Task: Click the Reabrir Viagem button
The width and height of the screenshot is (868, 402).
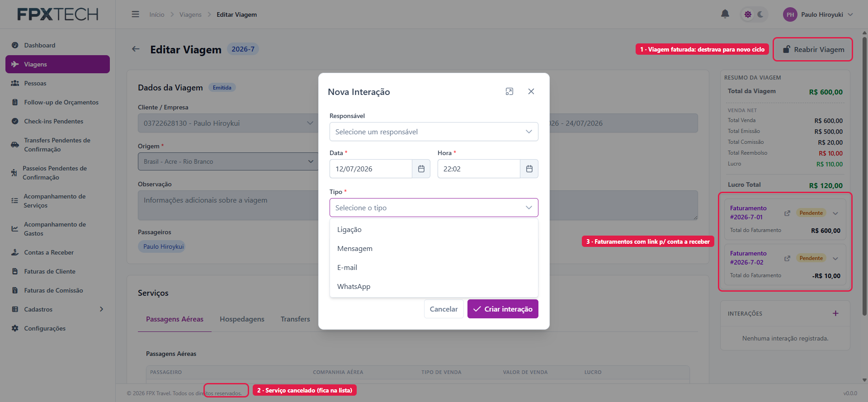Action: click(813, 49)
